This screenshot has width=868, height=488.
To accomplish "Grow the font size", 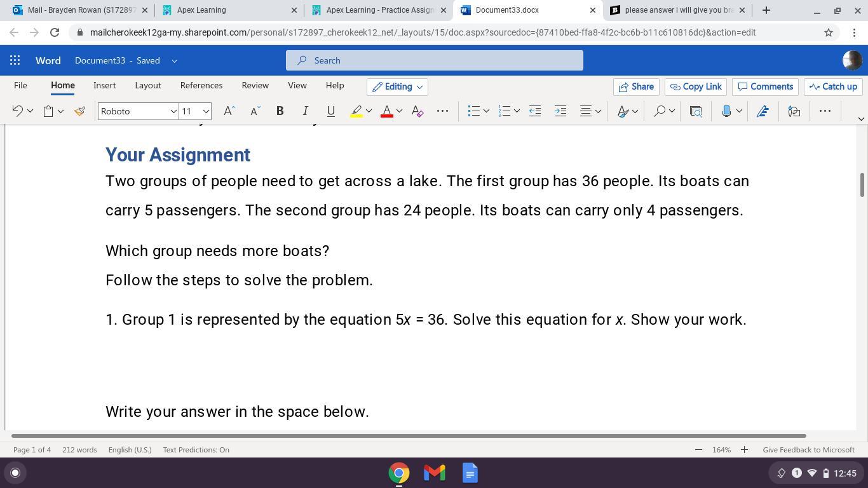I will point(229,111).
